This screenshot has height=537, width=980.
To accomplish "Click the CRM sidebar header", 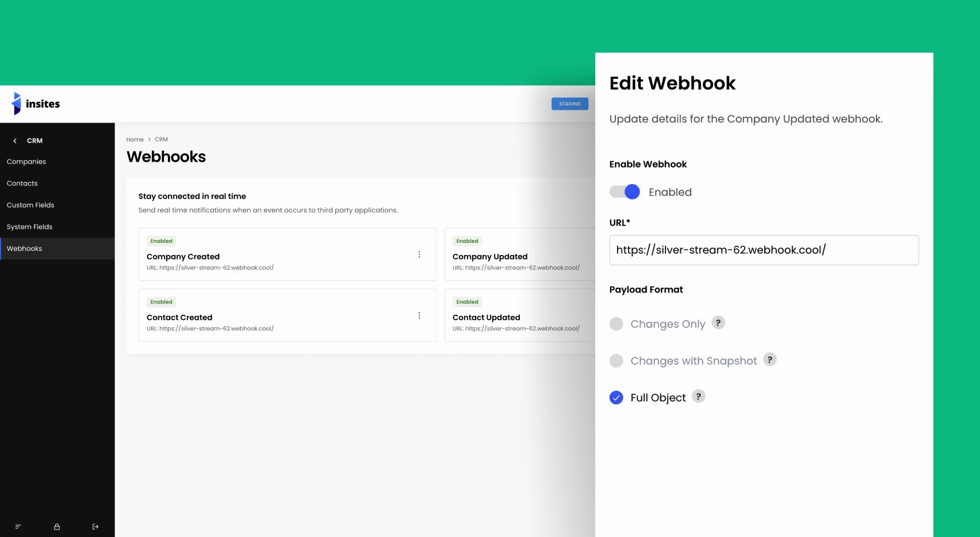I will coord(35,140).
